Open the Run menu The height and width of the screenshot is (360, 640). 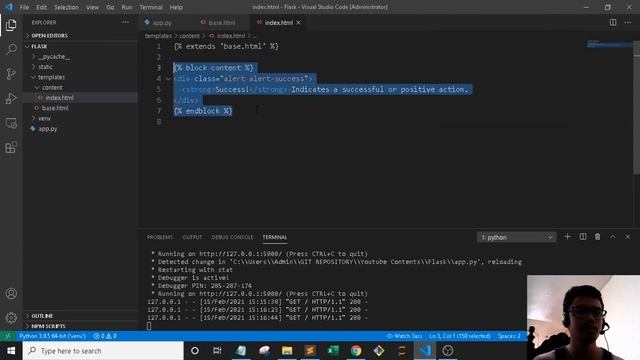(x=127, y=7)
